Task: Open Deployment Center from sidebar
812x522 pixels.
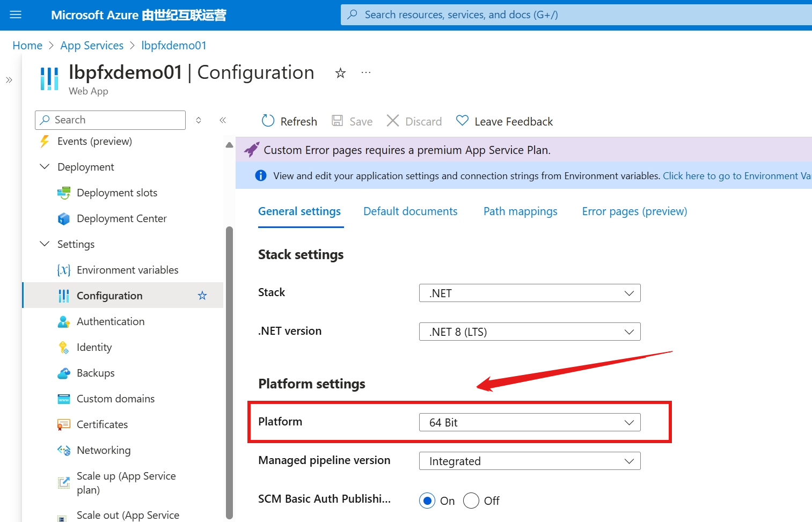Action: 121,218
